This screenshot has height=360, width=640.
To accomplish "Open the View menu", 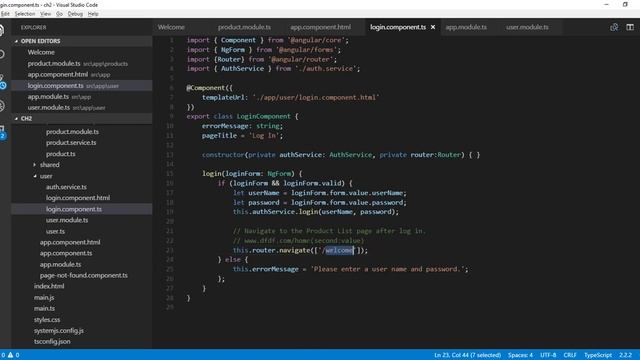I will (x=45, y=14).
